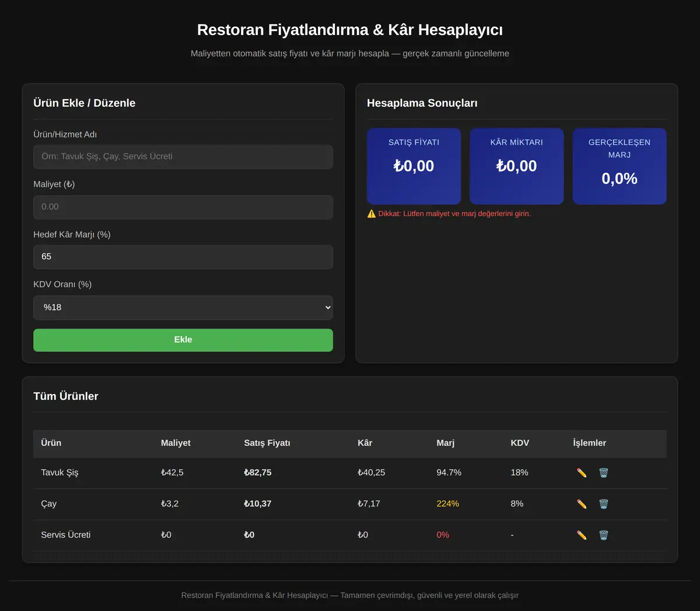The height and width of the screenshot is (611, 700).
Task: Remove the Çay product with trash icon
Action: (x=604, y=504)
